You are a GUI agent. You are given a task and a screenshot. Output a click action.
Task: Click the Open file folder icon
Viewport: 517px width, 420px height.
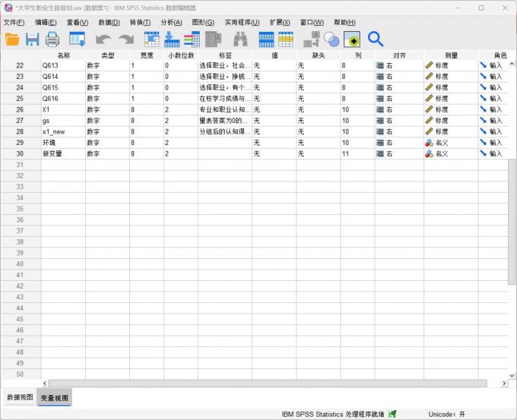[x=13, y=39]
